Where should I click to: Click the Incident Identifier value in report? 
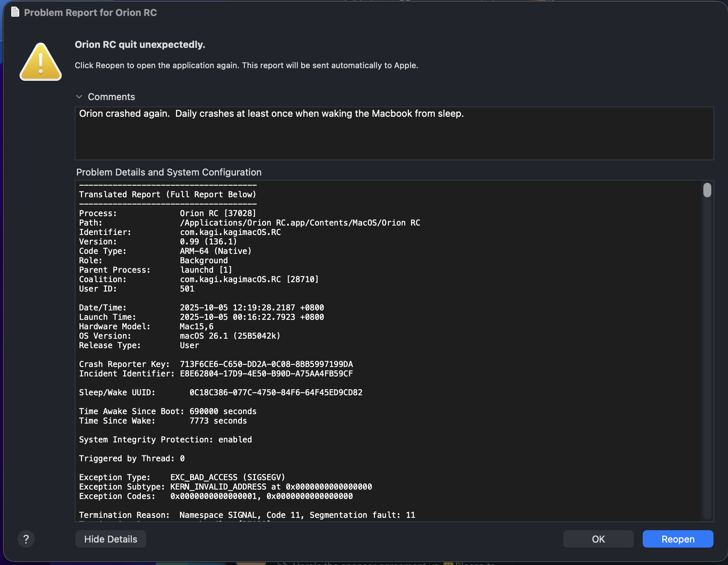pyautogui.click(x=266, y=374)
